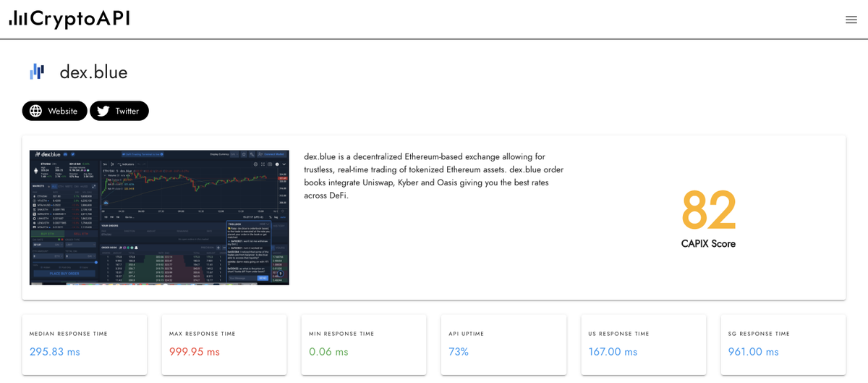This screenshot has height=383, width=868.
Task: Click the 999.95 ms value
Action: click(195, 352)
